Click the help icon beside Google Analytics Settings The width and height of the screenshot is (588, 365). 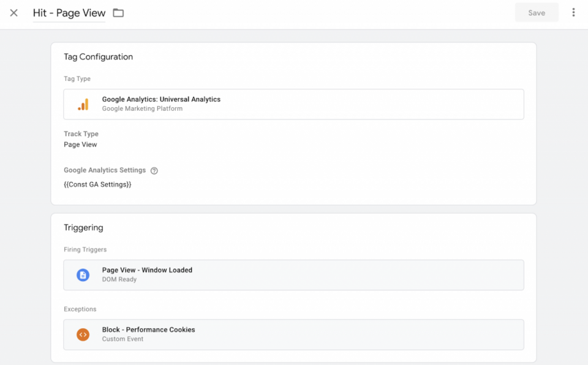(154, 171)
